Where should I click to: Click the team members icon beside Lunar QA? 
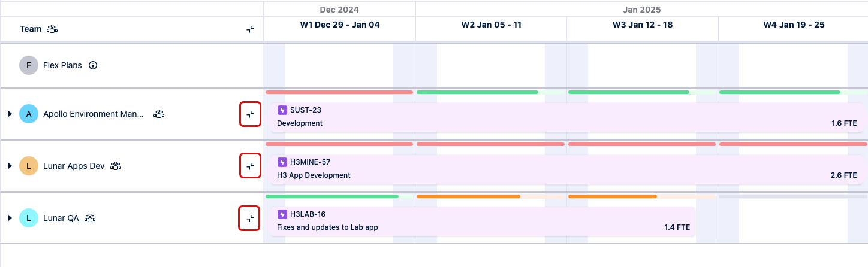pos(90,218)
